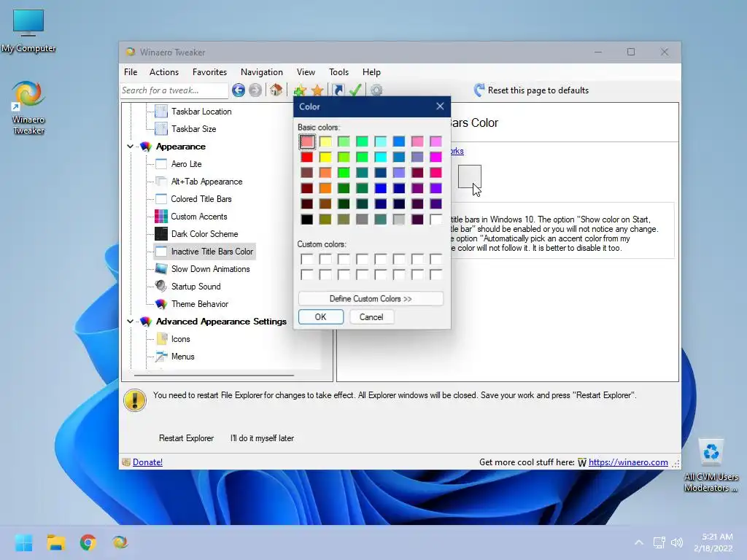This screenshot has width=747, height=560.
Task: Open the Windows Start button
Action: 23,542
